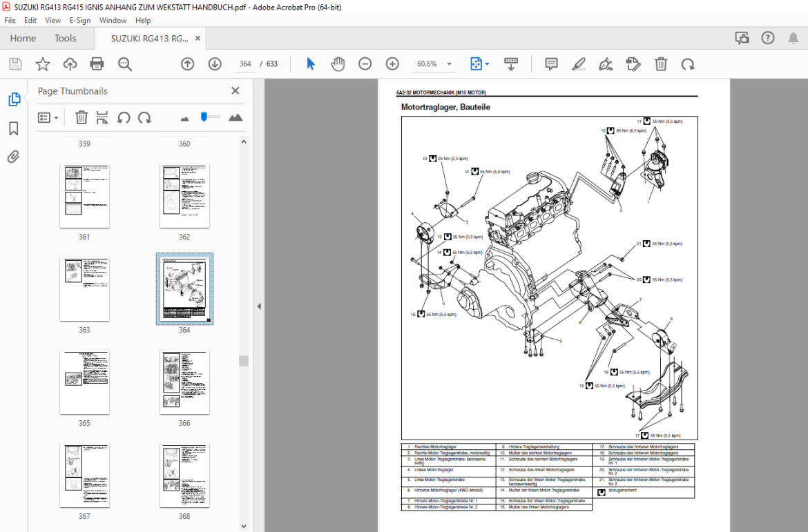Select page 365 thumbnail
The image size is (808, 532).
coord(84,383)
